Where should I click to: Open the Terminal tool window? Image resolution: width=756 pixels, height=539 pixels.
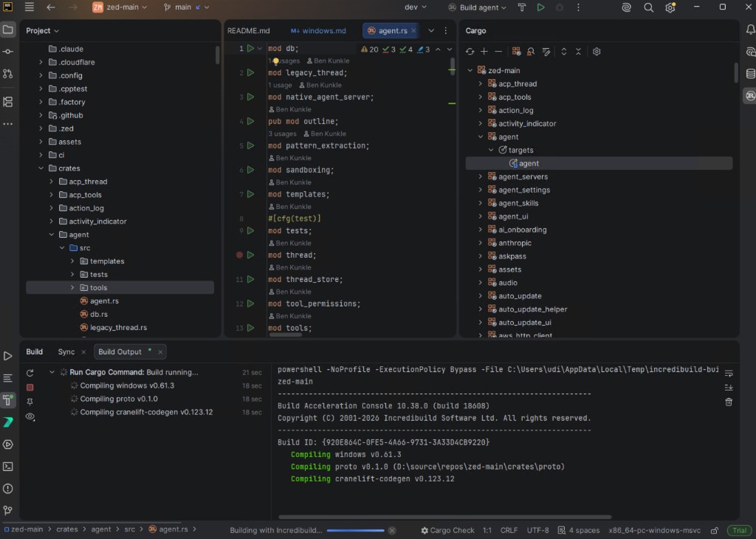coord(7,467)
